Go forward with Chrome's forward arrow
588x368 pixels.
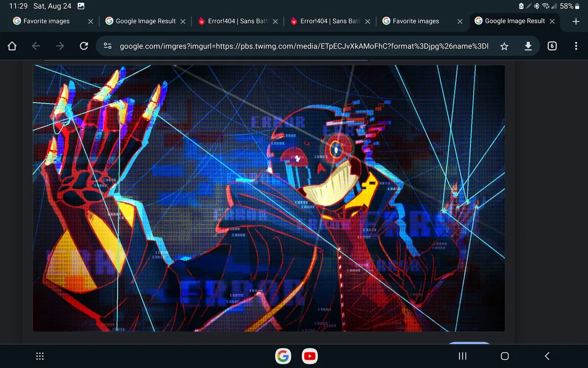pyautogui.click(x=60, y=46)
